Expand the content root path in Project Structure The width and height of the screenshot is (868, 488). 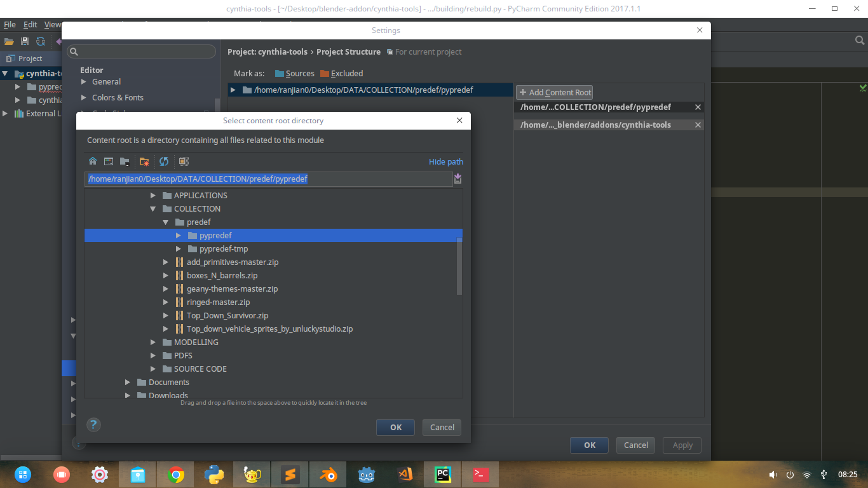click(x=233, y=90)
